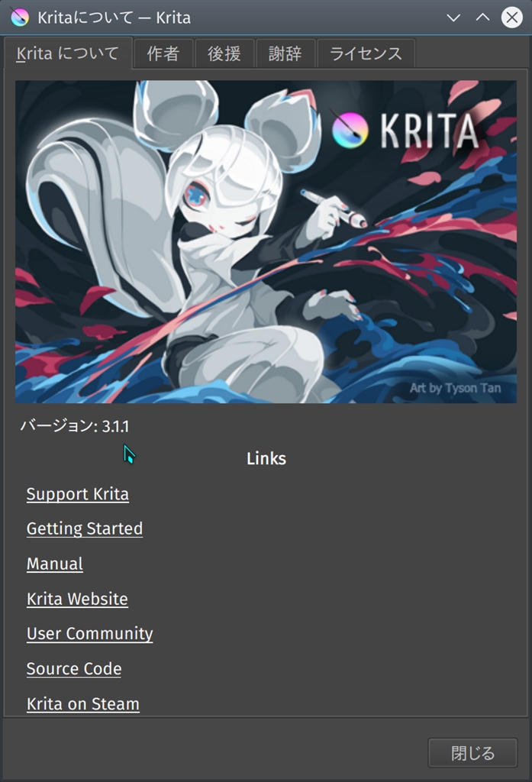The width and height of the screenshot is (532, 782).
Task: View the ライセンス tab
Action: coord(366,53)
